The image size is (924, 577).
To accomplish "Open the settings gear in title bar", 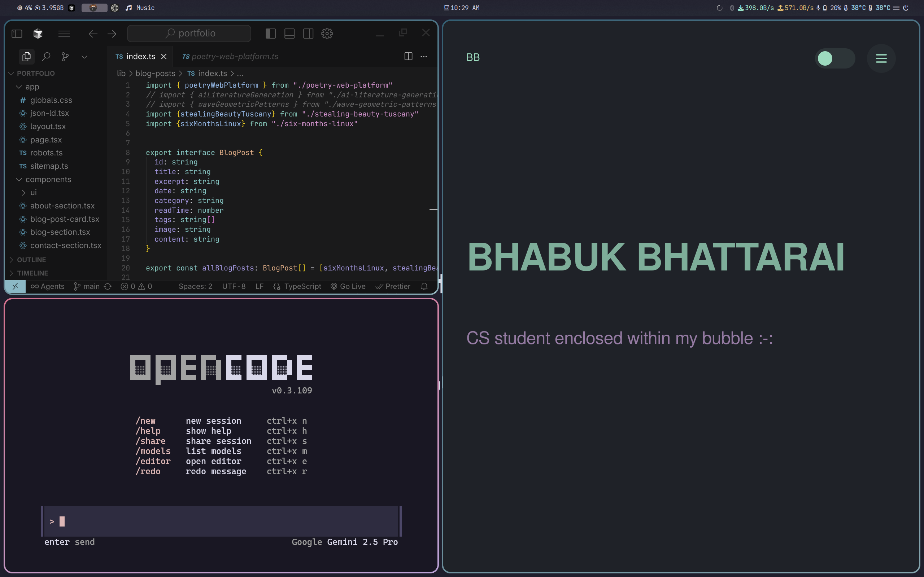I will click(327, 34).
